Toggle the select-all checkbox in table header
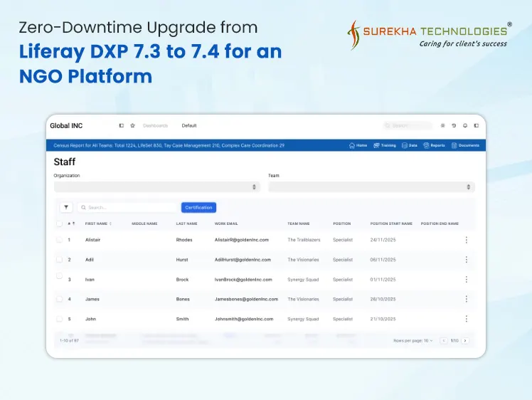532x400 pixels. pos(59,223)
